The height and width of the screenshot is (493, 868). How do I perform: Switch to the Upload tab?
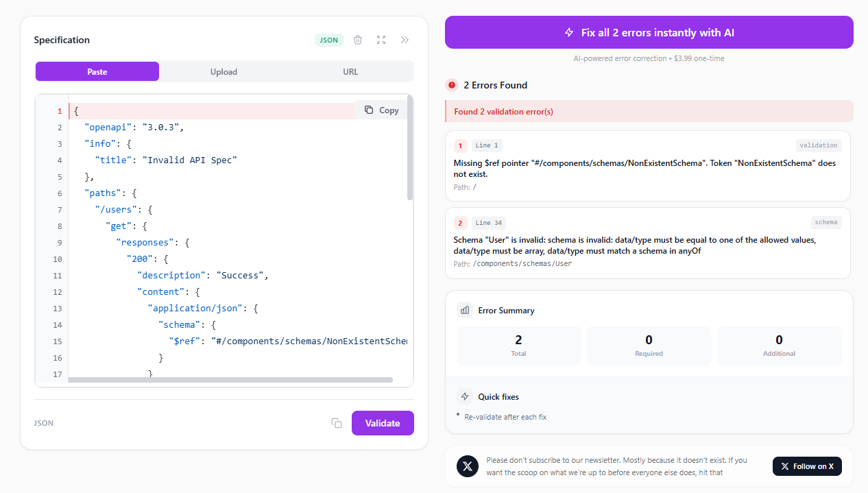coord(224,71)
